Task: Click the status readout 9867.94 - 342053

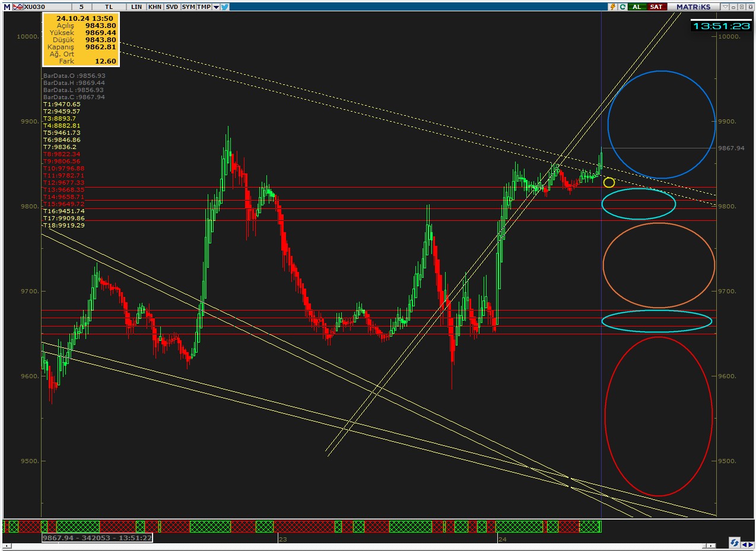Action: tap(97, 537)
